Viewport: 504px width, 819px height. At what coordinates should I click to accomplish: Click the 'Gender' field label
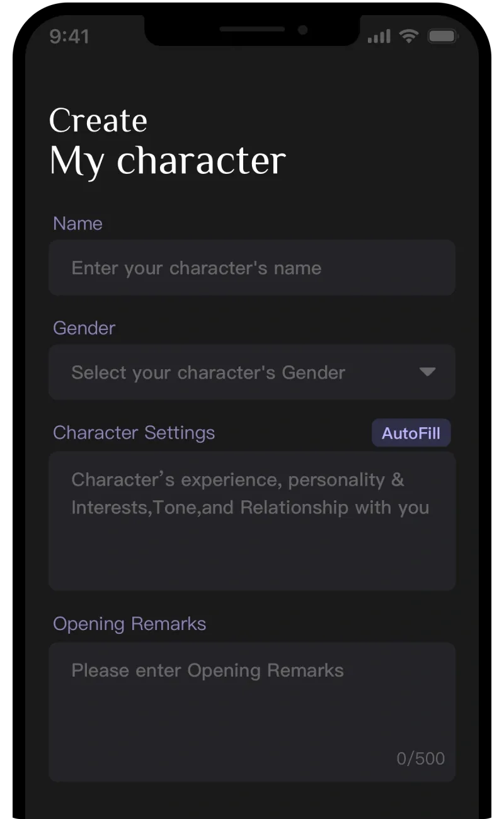click(84, 328)
